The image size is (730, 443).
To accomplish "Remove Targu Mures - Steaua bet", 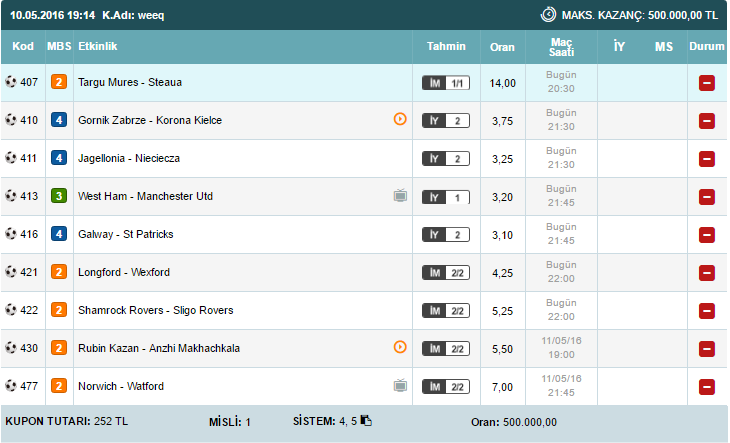I will (x=706, y=83).
